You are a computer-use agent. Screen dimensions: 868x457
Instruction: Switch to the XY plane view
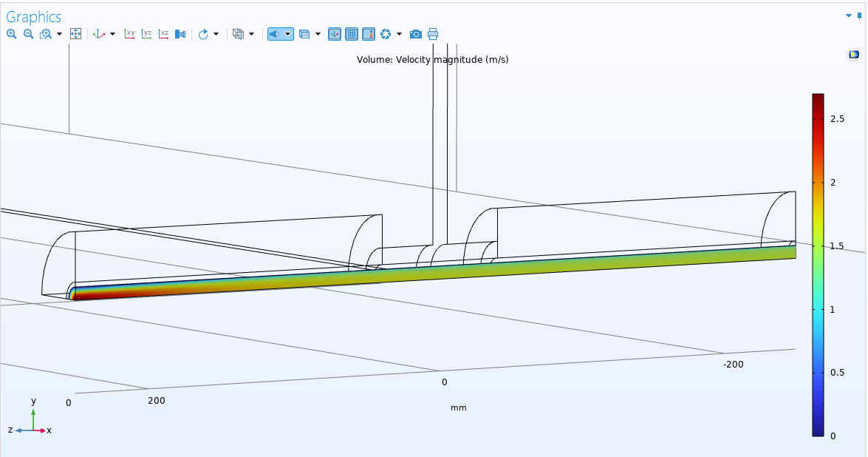pos(130,34)
